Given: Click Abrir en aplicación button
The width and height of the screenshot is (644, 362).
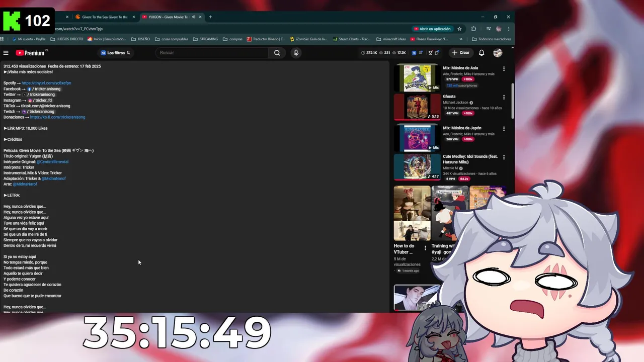Looking at the screenshot, I should coord(432,29).
